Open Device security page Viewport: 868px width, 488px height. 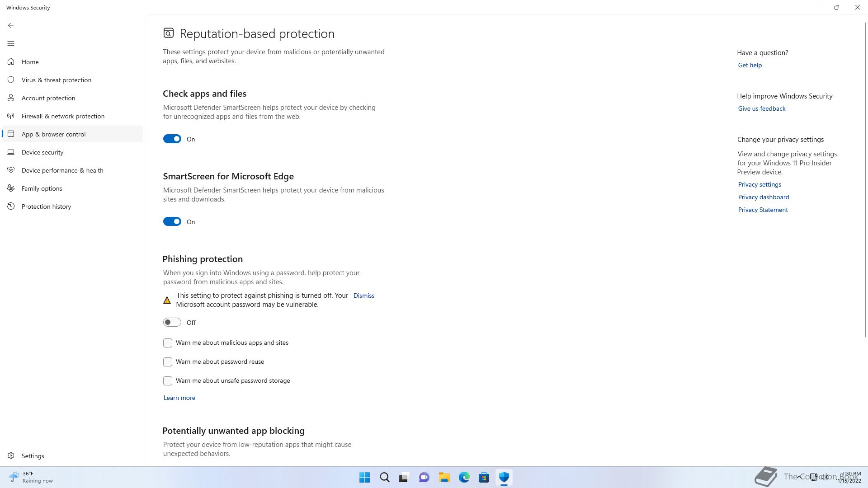(x=72, y=152)
